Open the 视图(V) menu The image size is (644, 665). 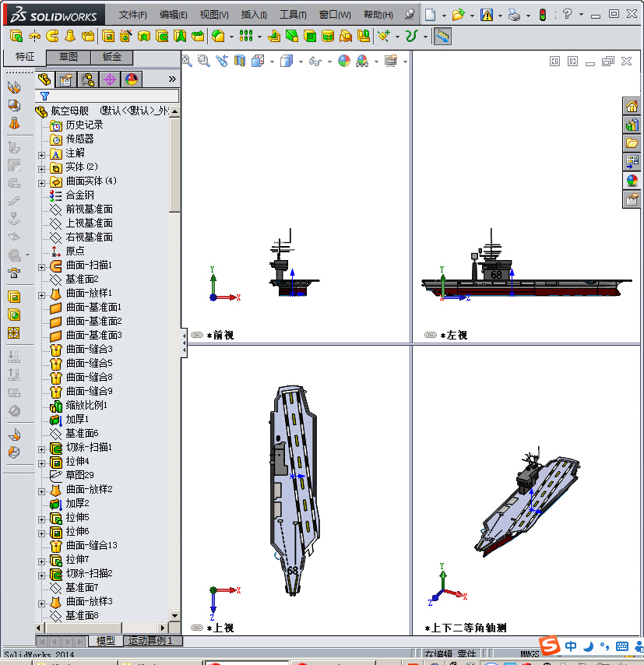click(214, 15)
